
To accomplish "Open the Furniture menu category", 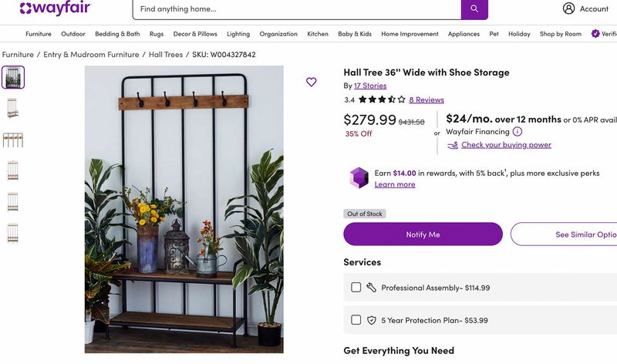I will [39, 34].
